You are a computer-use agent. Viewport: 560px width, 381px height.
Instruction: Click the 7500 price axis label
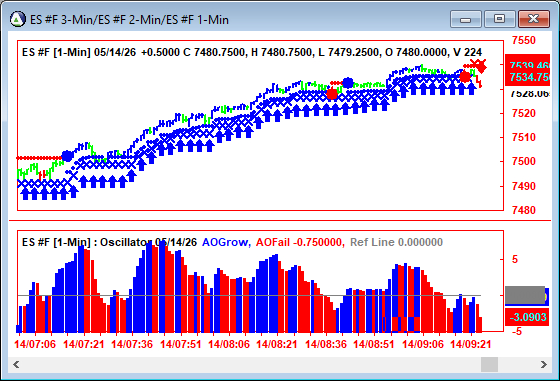tap(524, 161)
